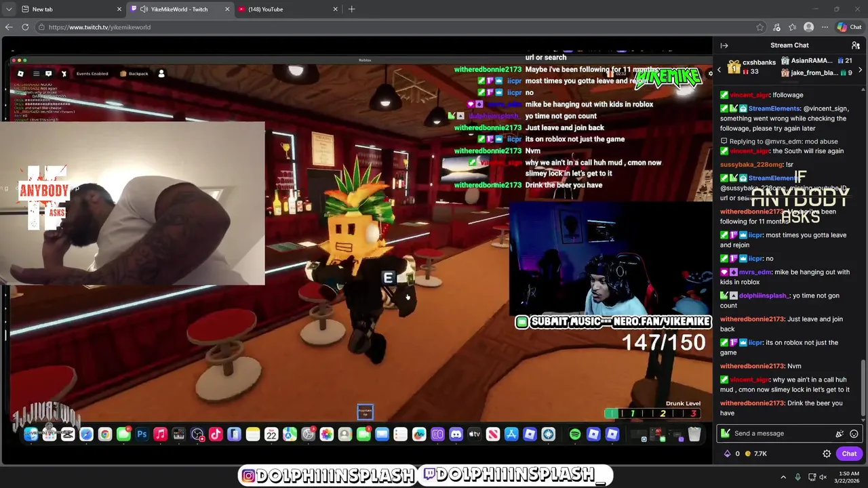Click the AsianRAMA gifter leaderboard entry
Viewport: 868px width, 488px height.
(816, 61)
